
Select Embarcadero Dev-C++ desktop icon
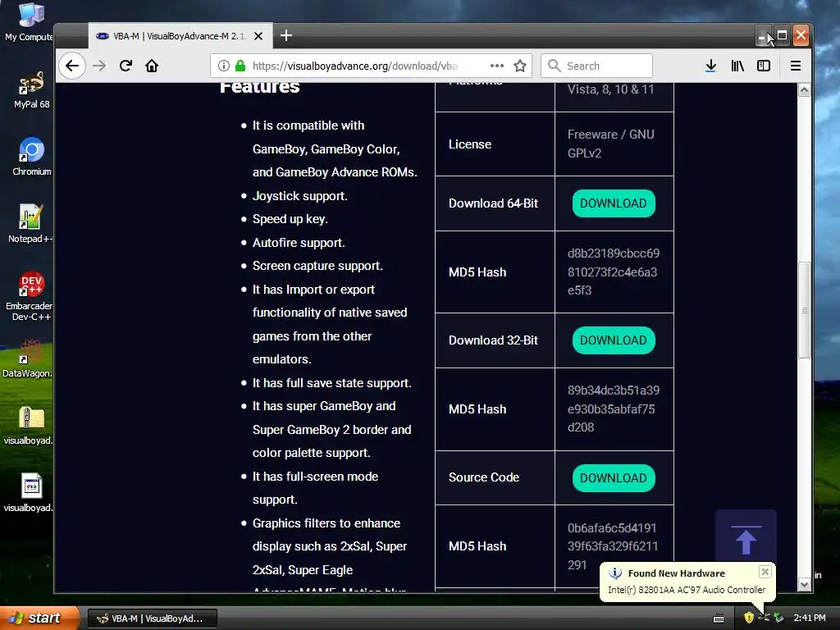(x=30, y=296)
